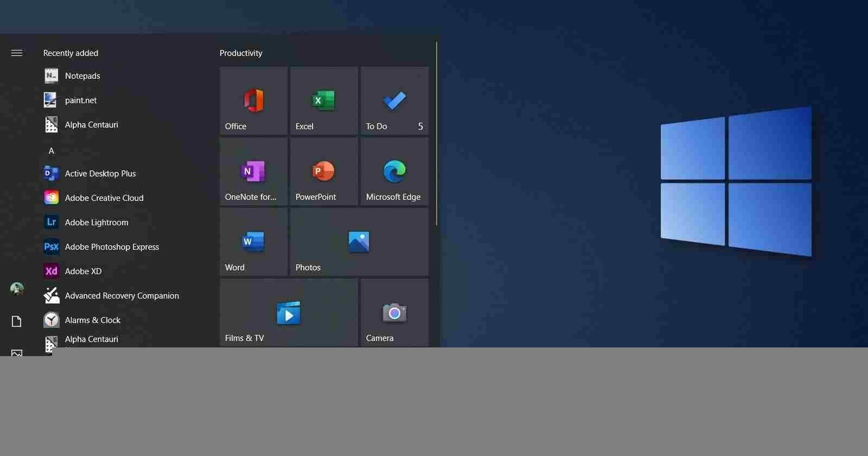
Task: Open the Documents sidebar icon
Action: coord(17,321)
